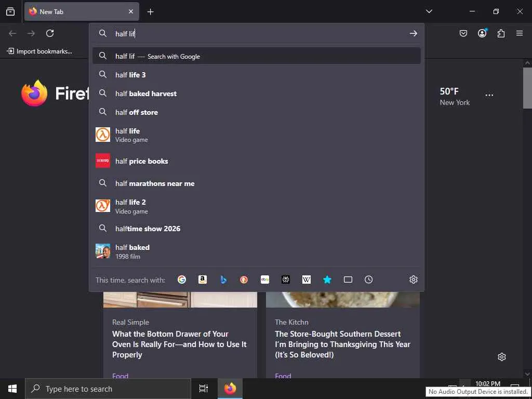Expand the list all tabs chevron
Screen dimensions: 532x399
(429, 11)
